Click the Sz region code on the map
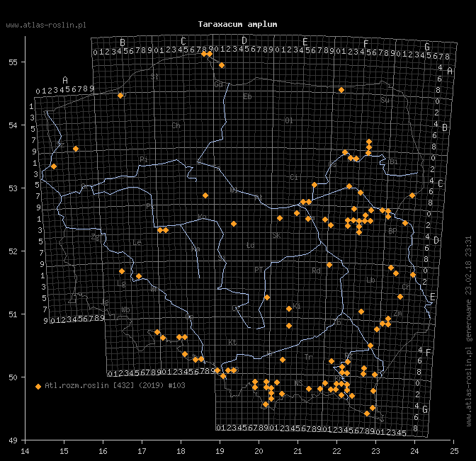The height and width of the screenshot is (461, 476). 60,144
